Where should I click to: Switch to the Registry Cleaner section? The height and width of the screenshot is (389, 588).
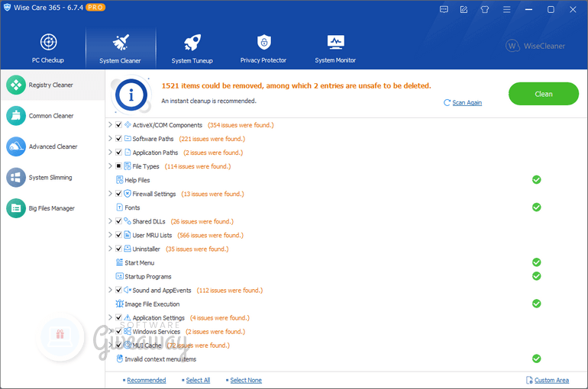(50, 85)
